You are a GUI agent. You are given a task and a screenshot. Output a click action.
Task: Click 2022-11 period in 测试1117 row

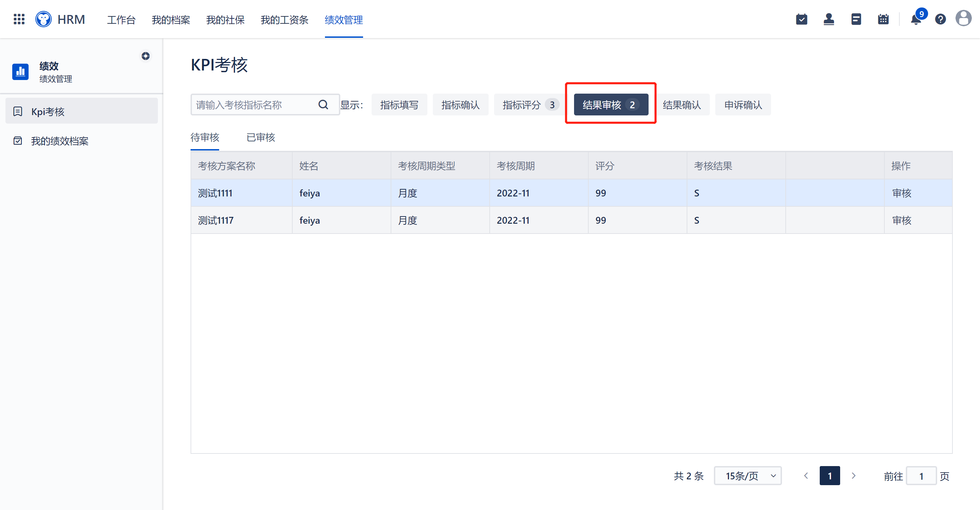coord(513,220)
